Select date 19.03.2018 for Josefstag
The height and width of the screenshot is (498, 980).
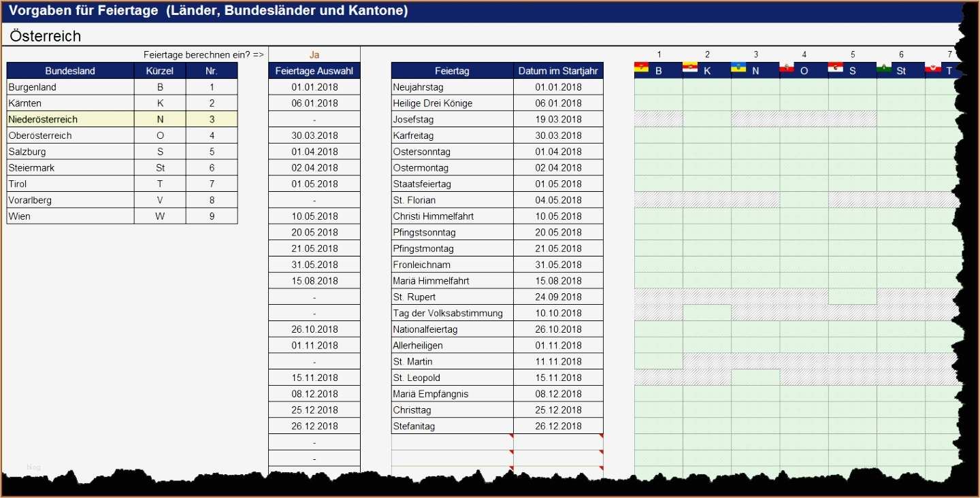coord(558,119)
